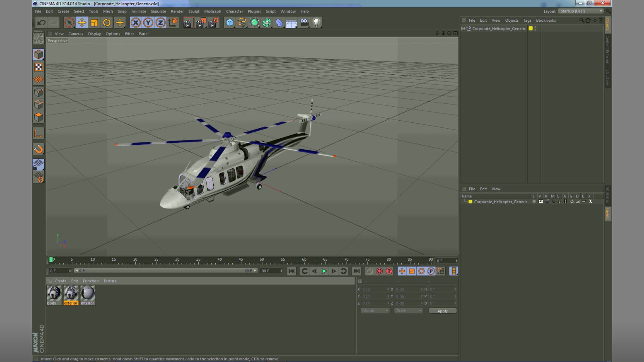This screenshot has width=644, height=362.
Task: Click the red question mark keyframe selection
Action: [x=389, y=271]
